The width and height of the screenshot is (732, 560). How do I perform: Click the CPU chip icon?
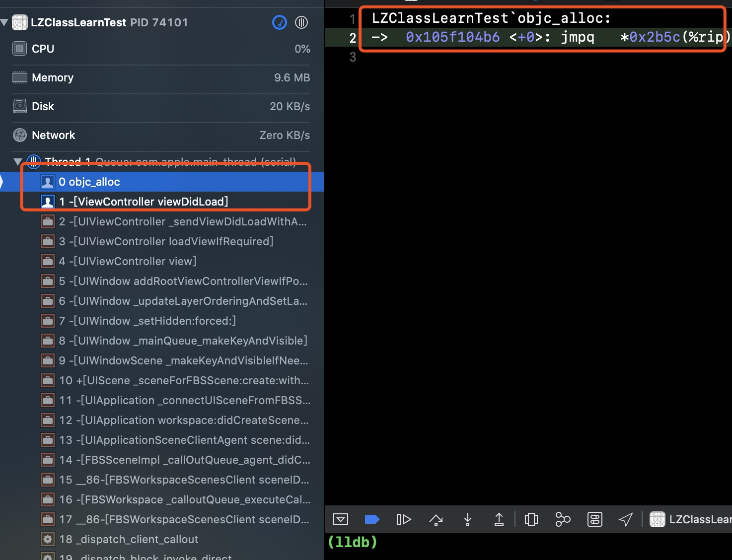pyautogui.click(x=19, y=49)
